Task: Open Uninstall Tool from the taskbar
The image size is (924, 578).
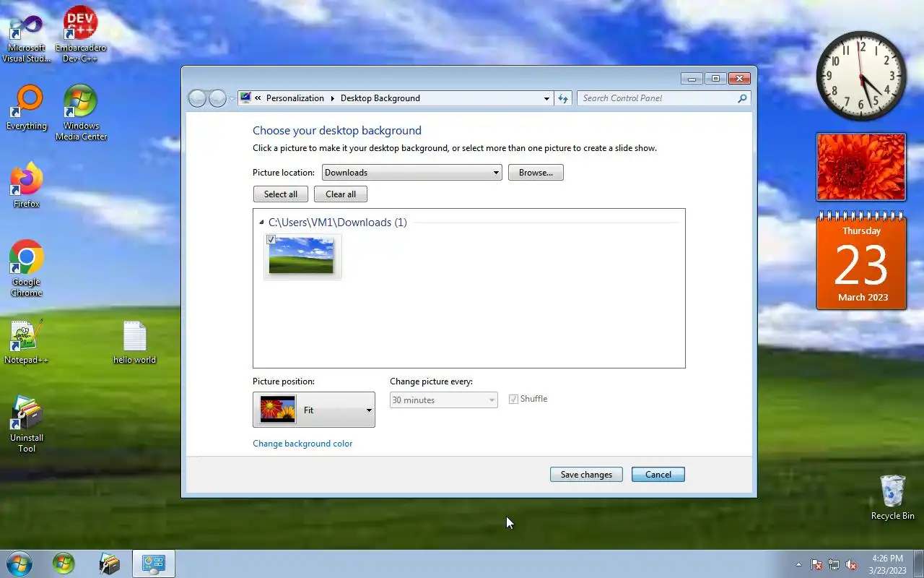Action: coord(109,564)
